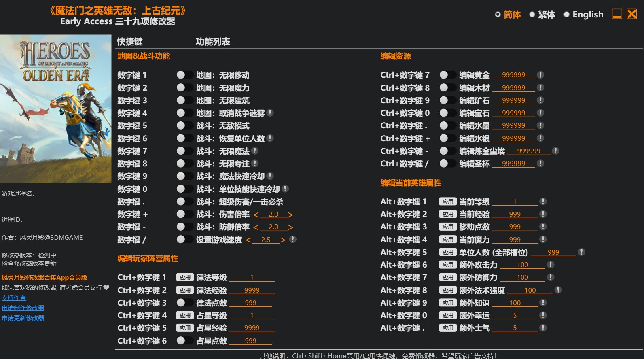Image resolution: width=644 pixels, height=359 pixels.
Task: Click the info icon next to 取消战争迷雾
Action: [270, 113]
